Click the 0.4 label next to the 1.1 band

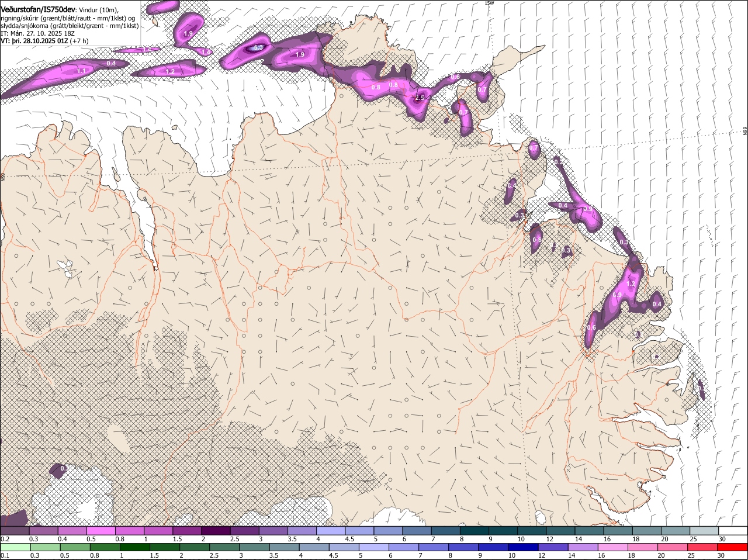[111, 63]
